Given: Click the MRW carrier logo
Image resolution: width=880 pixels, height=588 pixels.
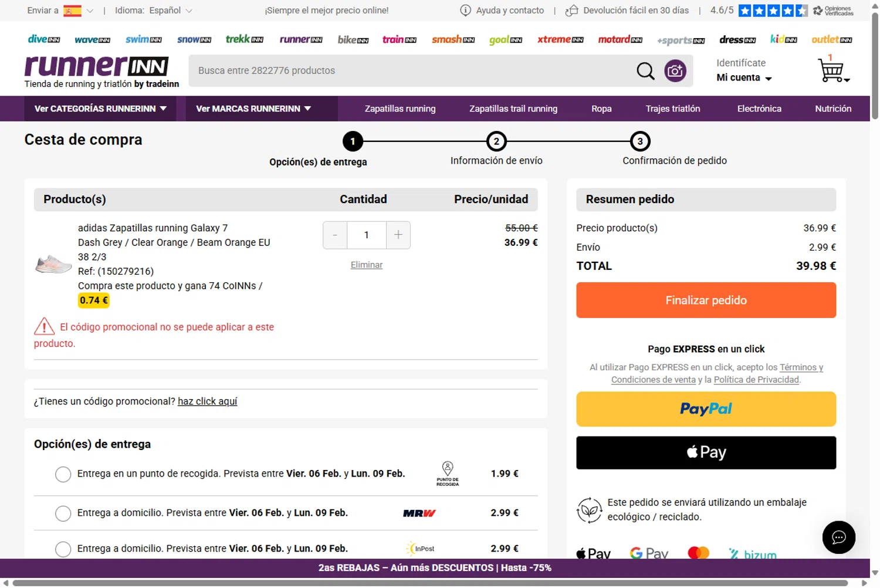Looking at the screenshot, I should (x=419, y=513).
